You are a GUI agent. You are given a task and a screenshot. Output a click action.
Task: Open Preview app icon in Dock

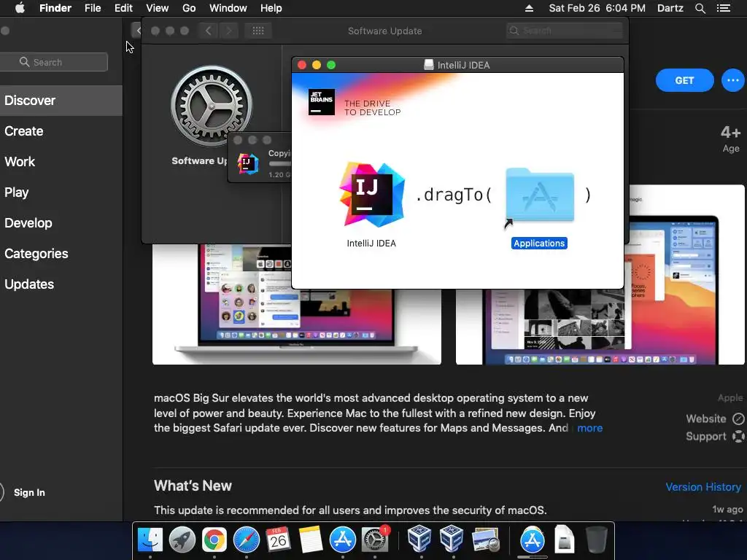[x=485, y=540]
